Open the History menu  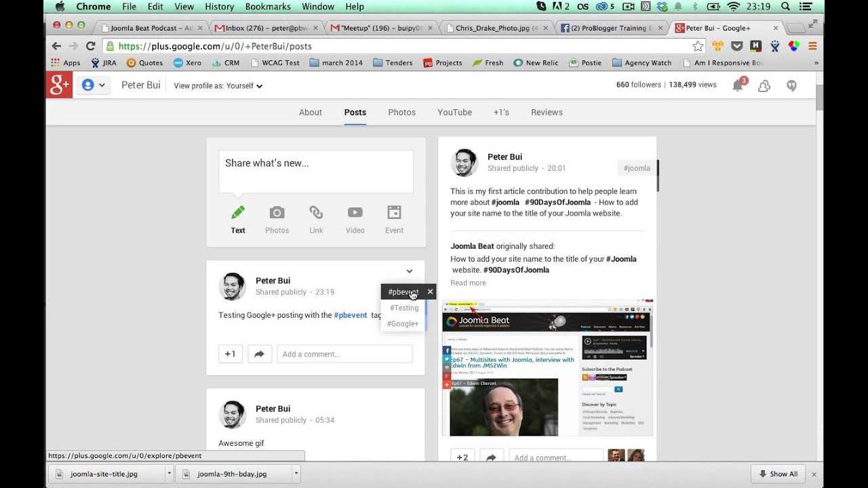(219, 7)
